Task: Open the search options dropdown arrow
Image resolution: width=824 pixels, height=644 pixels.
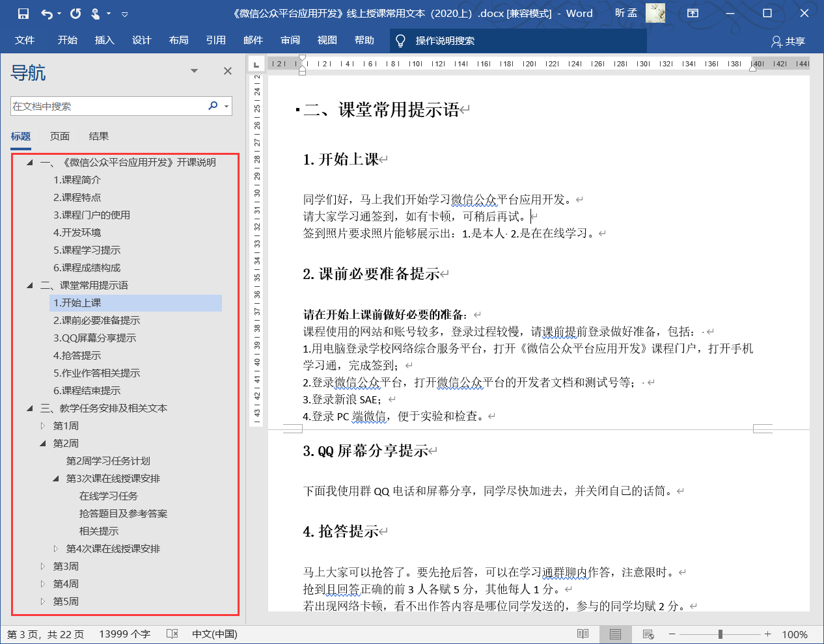Action: tap(227, 106)
